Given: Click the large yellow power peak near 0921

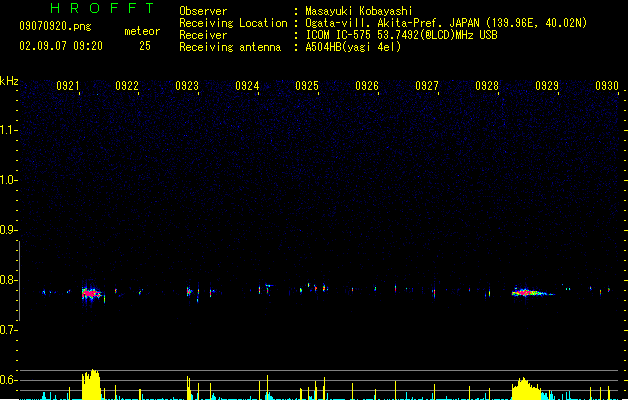Looking at the screenshot, I should 91,384.
